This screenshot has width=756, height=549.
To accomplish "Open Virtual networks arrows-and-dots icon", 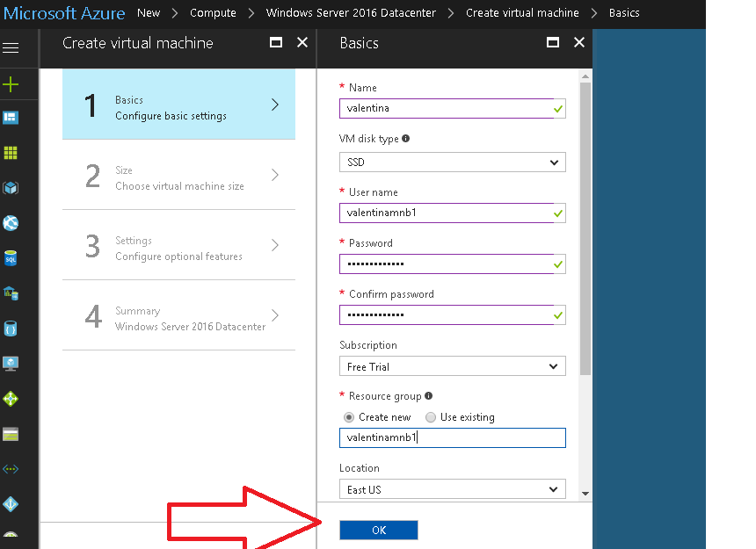I will (11, 469).
